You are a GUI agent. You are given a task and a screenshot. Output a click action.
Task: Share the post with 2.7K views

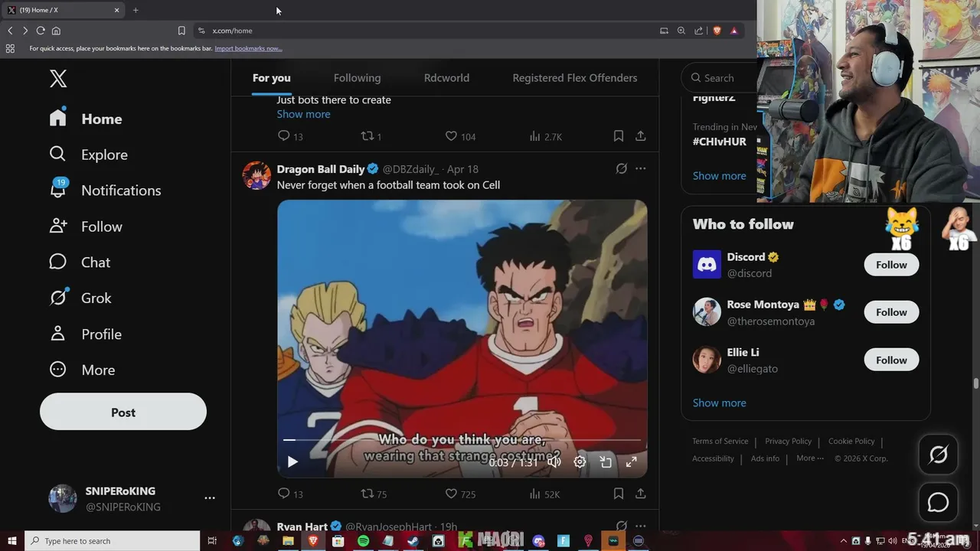(641, 136)
